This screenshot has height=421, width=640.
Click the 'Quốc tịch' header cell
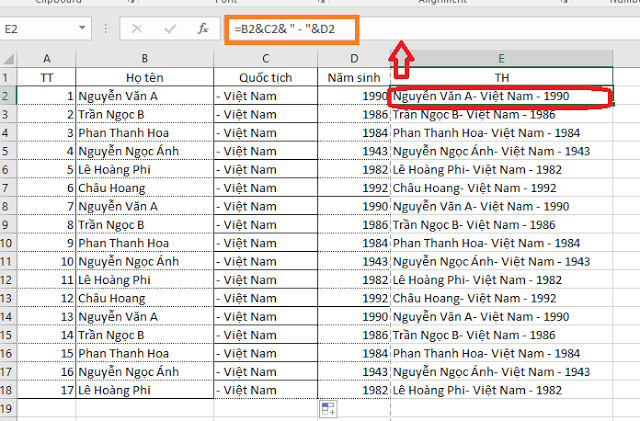click(265, 78)
